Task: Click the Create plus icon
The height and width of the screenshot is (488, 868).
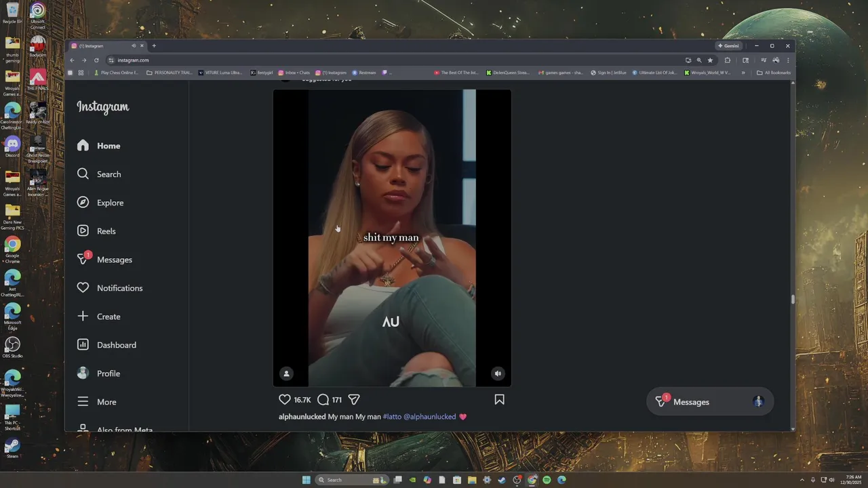Action: [x=83, y=317]
